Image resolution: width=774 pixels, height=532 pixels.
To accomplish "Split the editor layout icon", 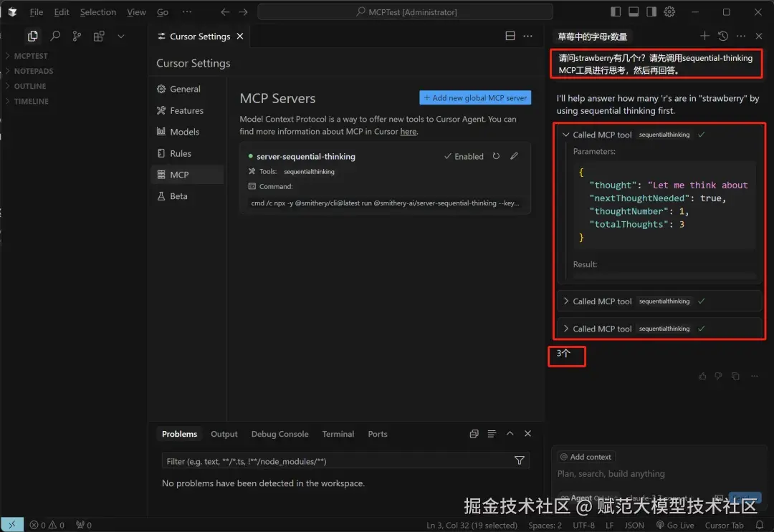I will coord(510,36).
